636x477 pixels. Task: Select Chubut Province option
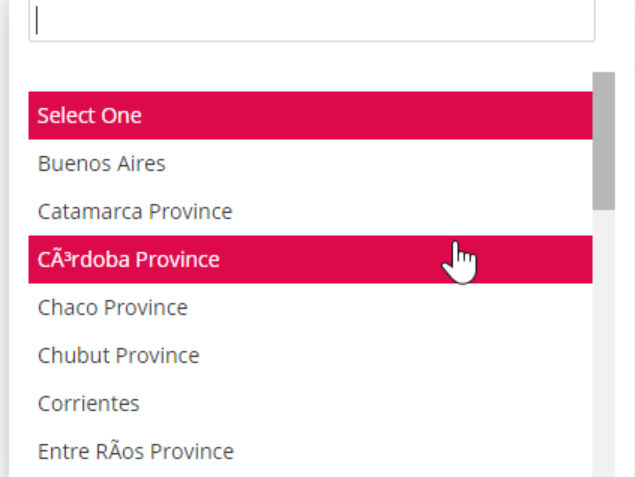coord(310,355)
